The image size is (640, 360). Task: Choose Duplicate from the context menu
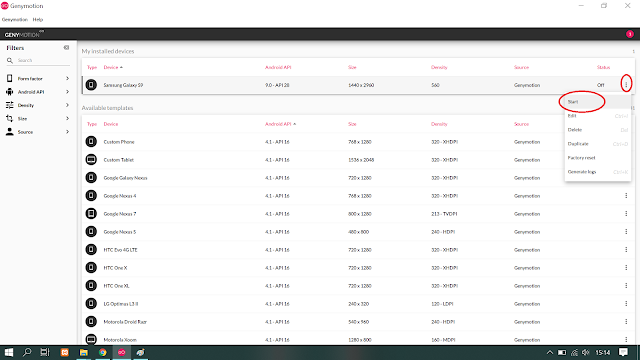pos(598,144)
